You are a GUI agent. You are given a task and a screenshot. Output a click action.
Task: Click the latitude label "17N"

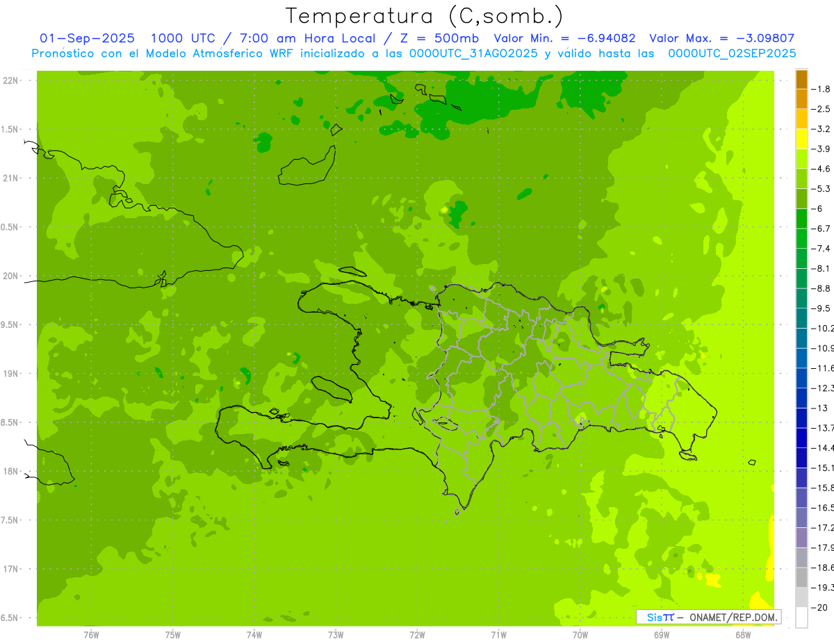point(11,569)
